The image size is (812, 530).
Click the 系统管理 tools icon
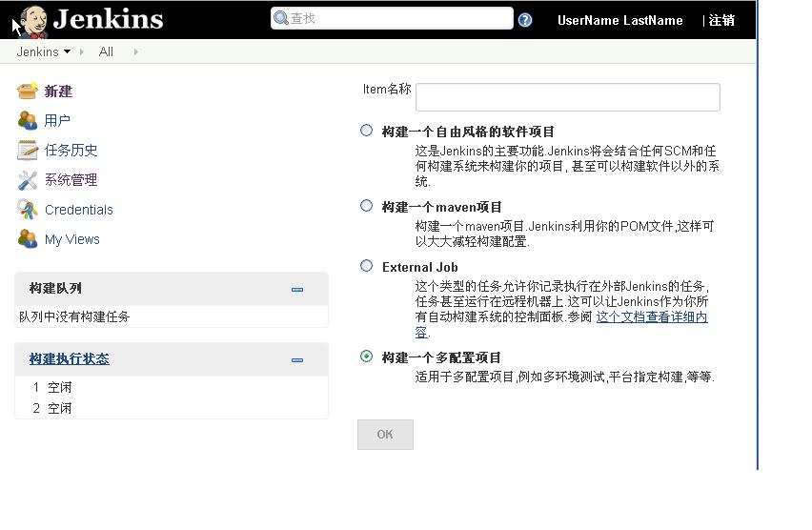(x=28, y=180)
